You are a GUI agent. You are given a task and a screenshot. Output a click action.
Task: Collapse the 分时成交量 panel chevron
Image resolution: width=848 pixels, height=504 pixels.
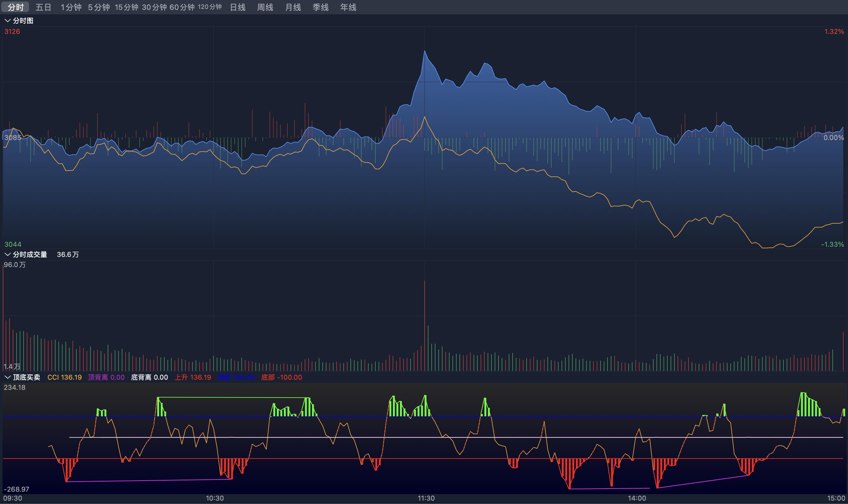[7, 254]
